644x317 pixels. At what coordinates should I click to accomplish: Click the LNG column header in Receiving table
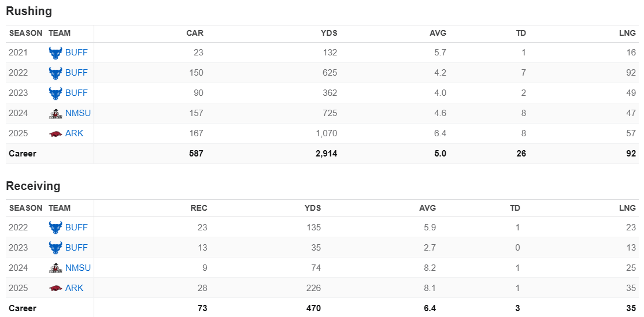tap(627, 208)
